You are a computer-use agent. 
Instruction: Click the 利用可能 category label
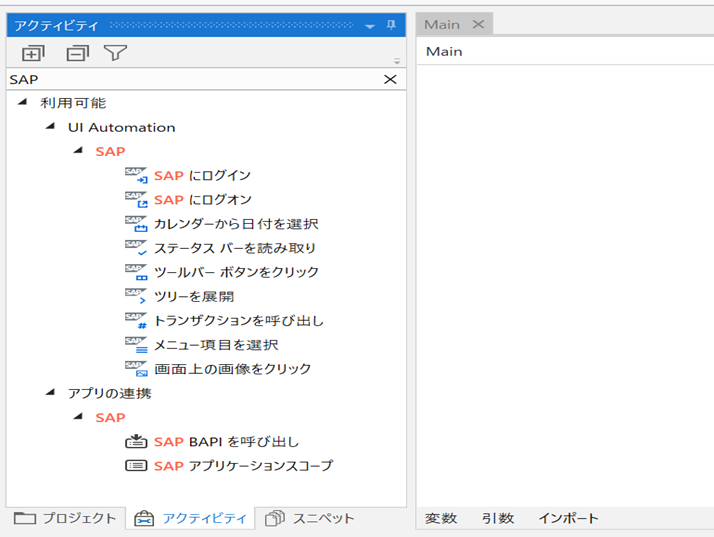click(x=73, y=103)
